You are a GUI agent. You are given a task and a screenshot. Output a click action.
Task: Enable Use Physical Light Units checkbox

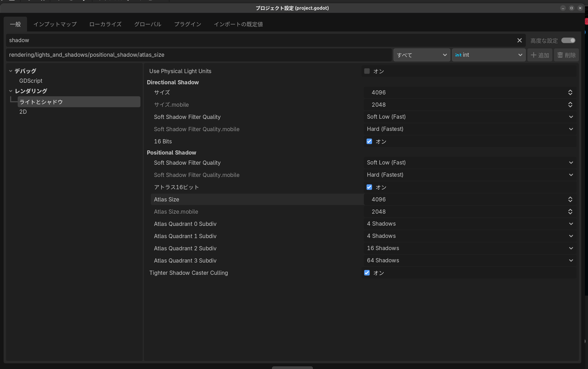pyautogui.click(x=367, y=71)
